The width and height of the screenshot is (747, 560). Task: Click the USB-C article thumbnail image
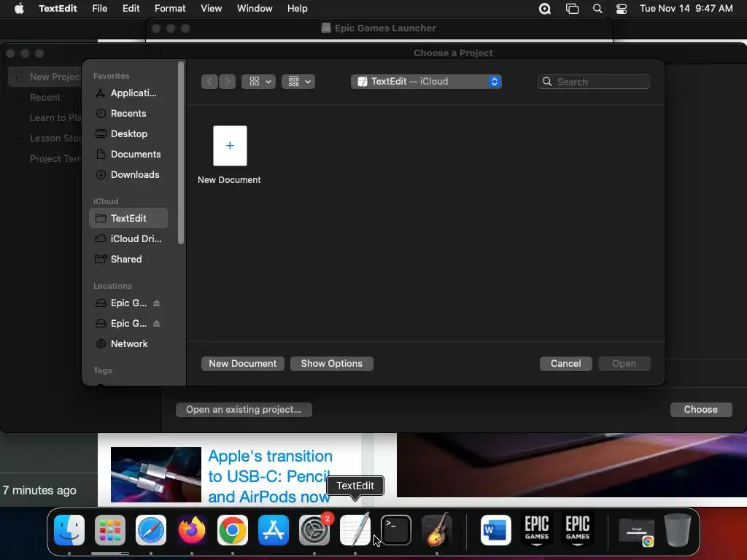pos(156,474)
